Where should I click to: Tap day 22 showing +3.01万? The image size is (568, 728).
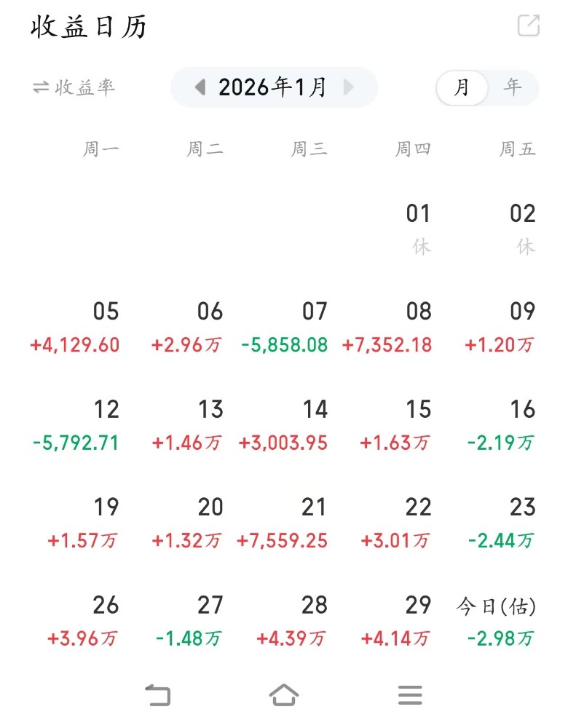click(396, 523)
